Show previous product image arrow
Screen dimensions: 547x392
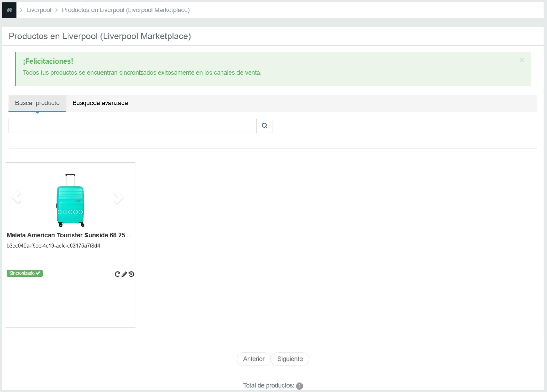(17, 197)
